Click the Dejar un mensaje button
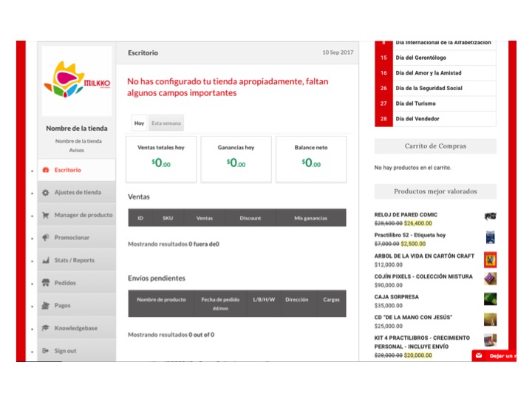This screenshot has width=532, height=399. coord(494,355)
